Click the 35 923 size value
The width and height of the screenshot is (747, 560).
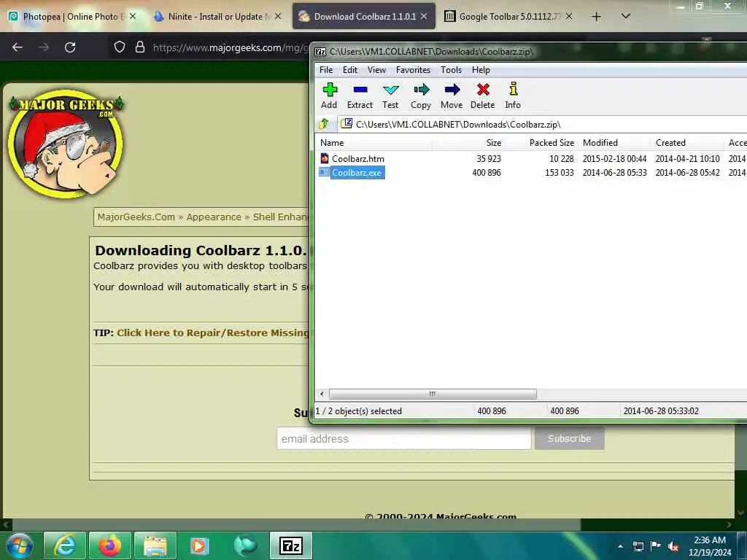488,158
